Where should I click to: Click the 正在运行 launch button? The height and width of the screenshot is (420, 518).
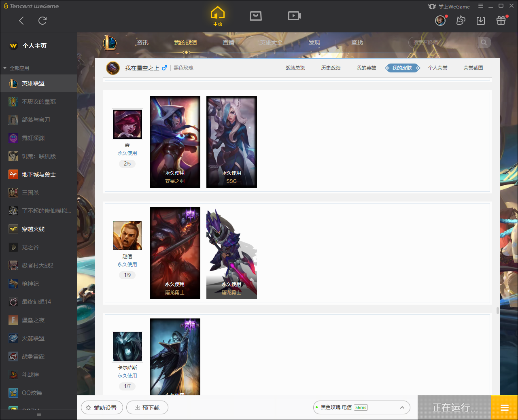[x=454, y=407]
